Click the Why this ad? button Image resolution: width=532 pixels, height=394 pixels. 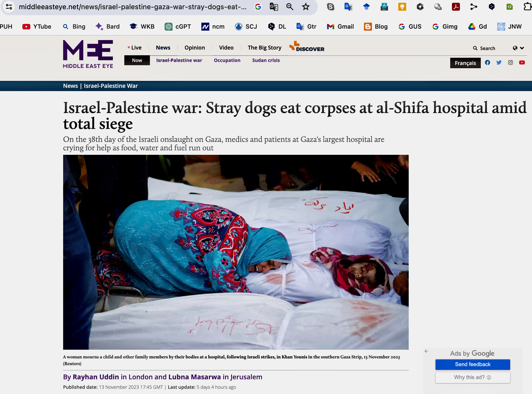click(473, 377)
